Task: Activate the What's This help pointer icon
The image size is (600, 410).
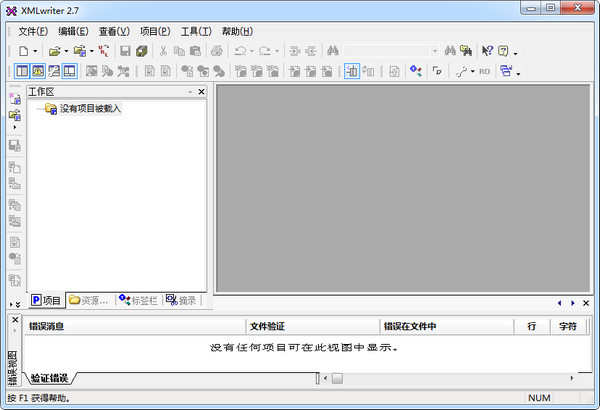Action: pyautogui.click(x=487, y=51)
